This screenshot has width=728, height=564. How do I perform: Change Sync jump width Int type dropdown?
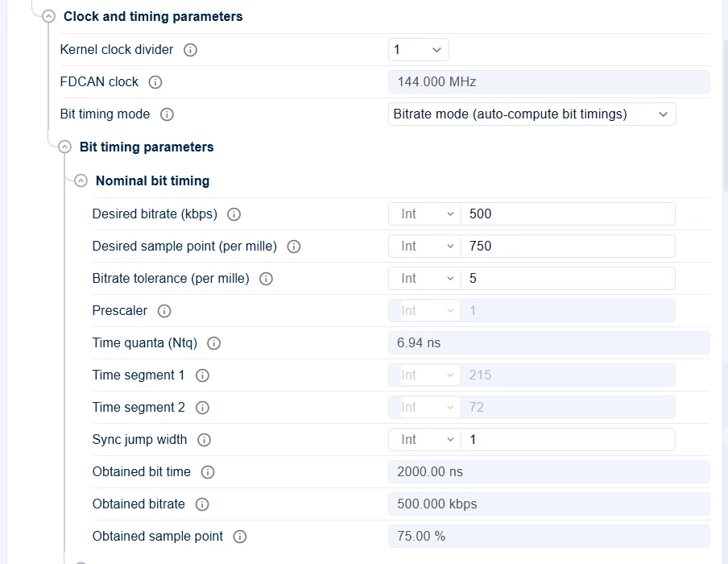(425, 440)
